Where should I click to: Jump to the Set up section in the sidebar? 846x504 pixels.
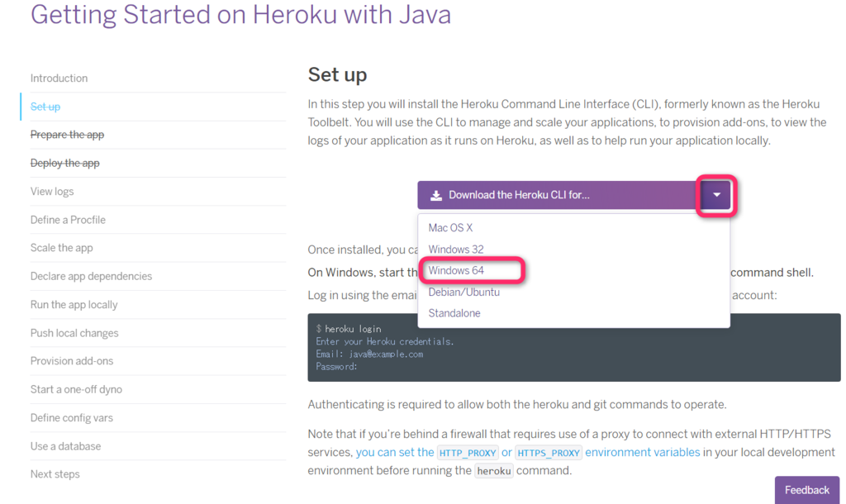tap(45, 107)
